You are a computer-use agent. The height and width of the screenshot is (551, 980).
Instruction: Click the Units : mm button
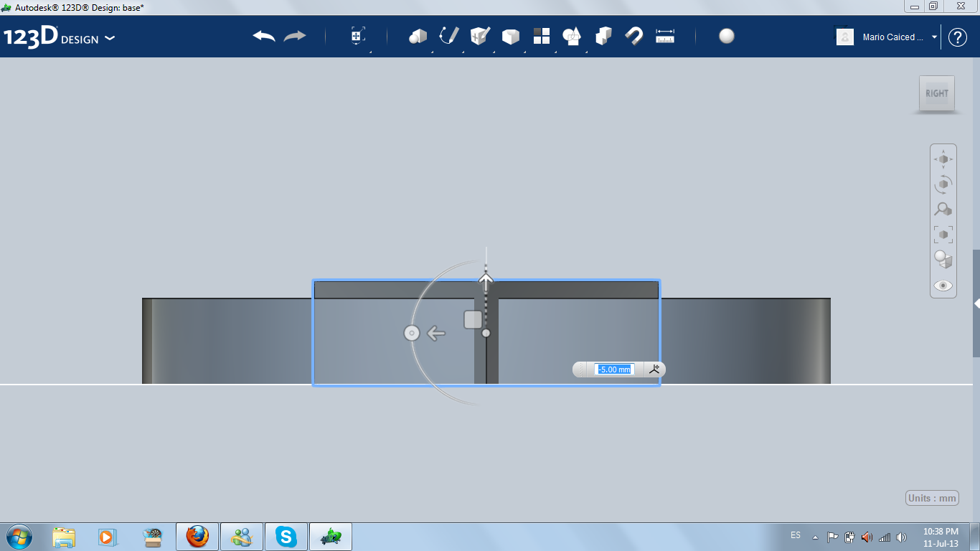(932, 498)
